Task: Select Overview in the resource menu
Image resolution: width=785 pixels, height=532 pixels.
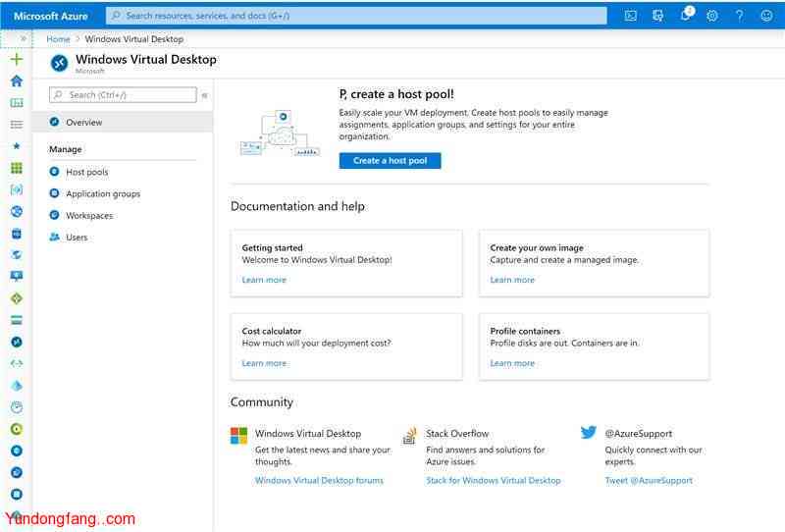Action: tap(123, 122)
